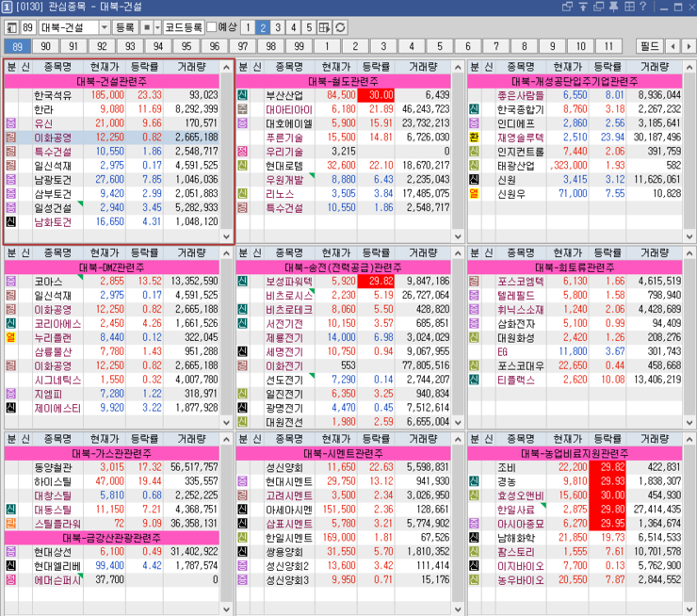Click the 신 badge on the 아세아시멘 row
697x616 pixels.
point(243,510)
